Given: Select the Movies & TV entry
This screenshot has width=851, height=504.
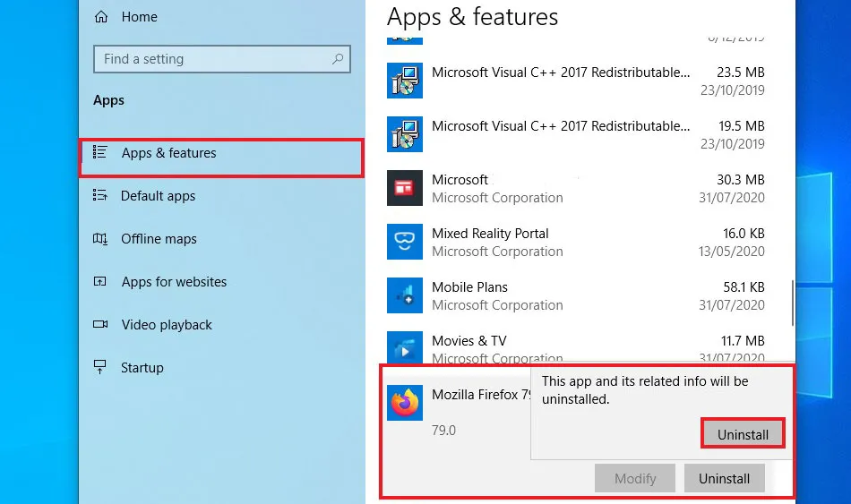Looking at the screenshot, I should [x=576, y=347].
